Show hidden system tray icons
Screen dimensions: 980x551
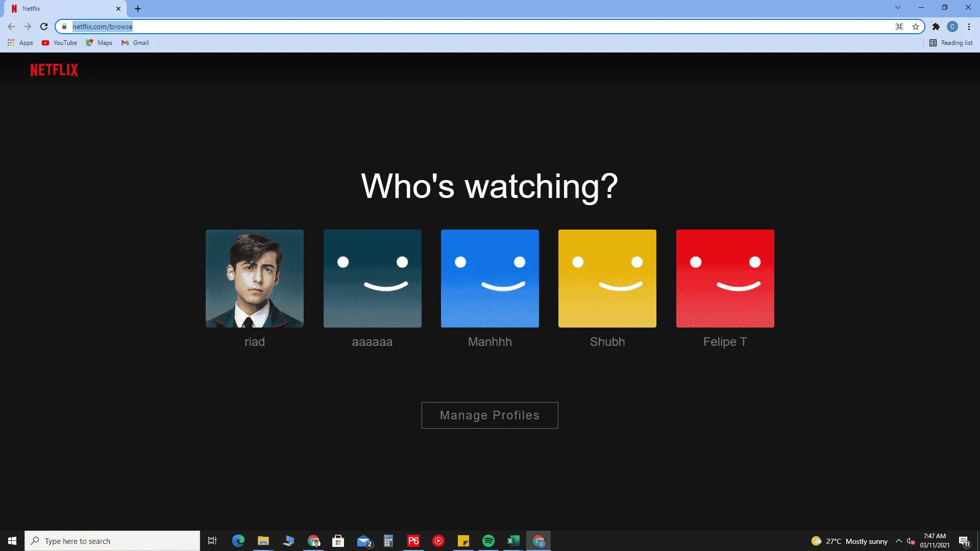(899, 541)
